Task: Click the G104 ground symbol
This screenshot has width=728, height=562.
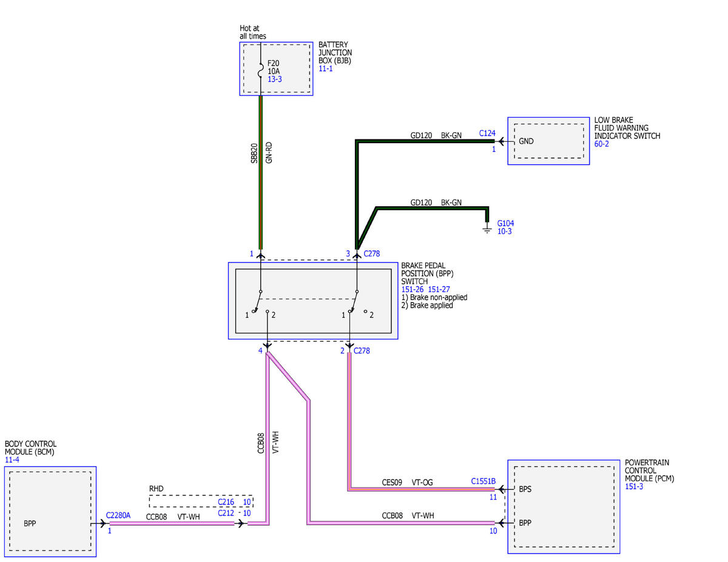Action: click(x=487, y=230)
